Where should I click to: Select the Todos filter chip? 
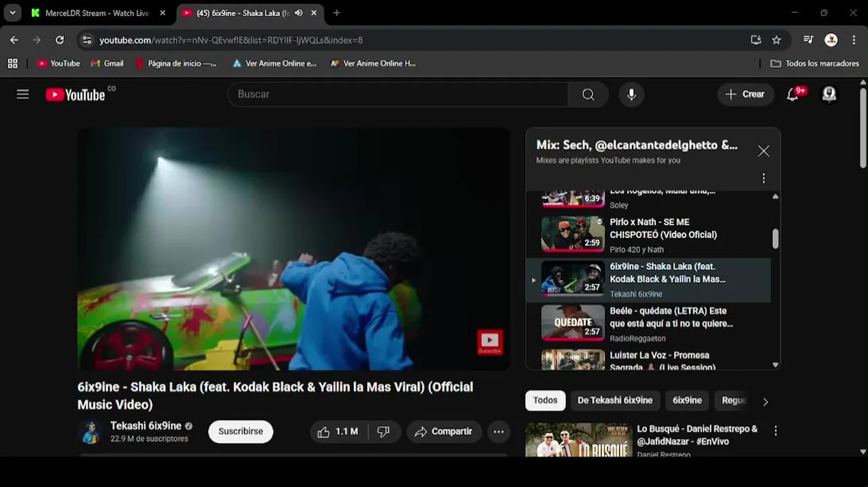tap(545, 400)
